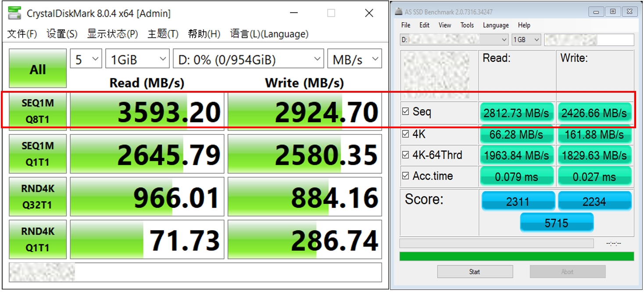Open the test count dropdown showing 5
Image resolution: width=644 pixels, height=293 pixels.
tap(86, 59)
